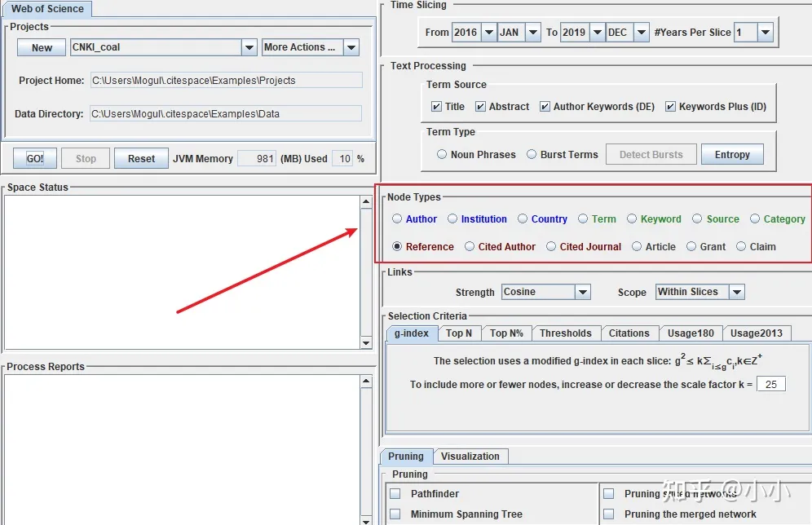Click the memory Used percent field
The width and height of the screenshot is (812, 525).
coord(342,159)
